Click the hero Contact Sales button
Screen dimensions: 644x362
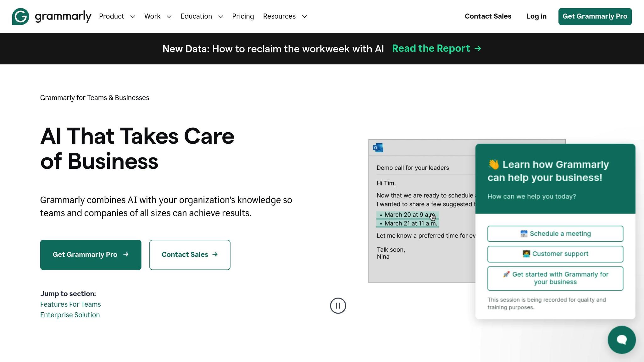pos(190,255)
